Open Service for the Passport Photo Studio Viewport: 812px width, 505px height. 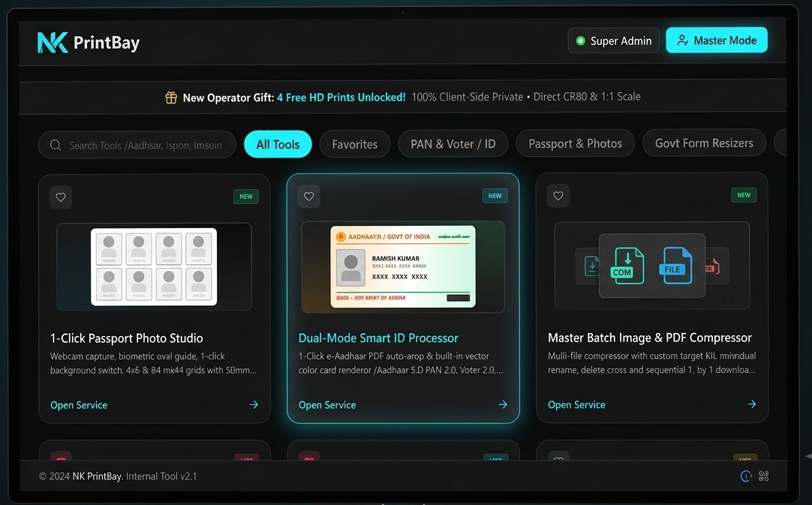[x=79, y=405]
